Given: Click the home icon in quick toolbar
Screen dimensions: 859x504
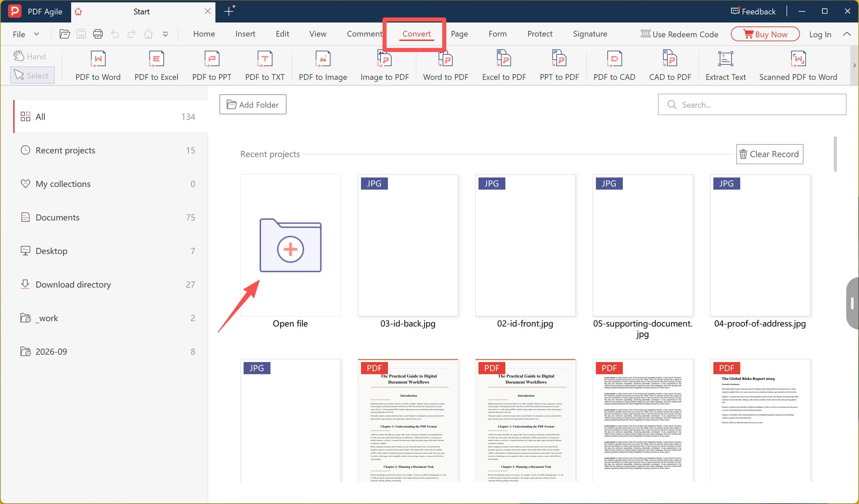Looking at the screenshot, I should [x=148, y=34].
